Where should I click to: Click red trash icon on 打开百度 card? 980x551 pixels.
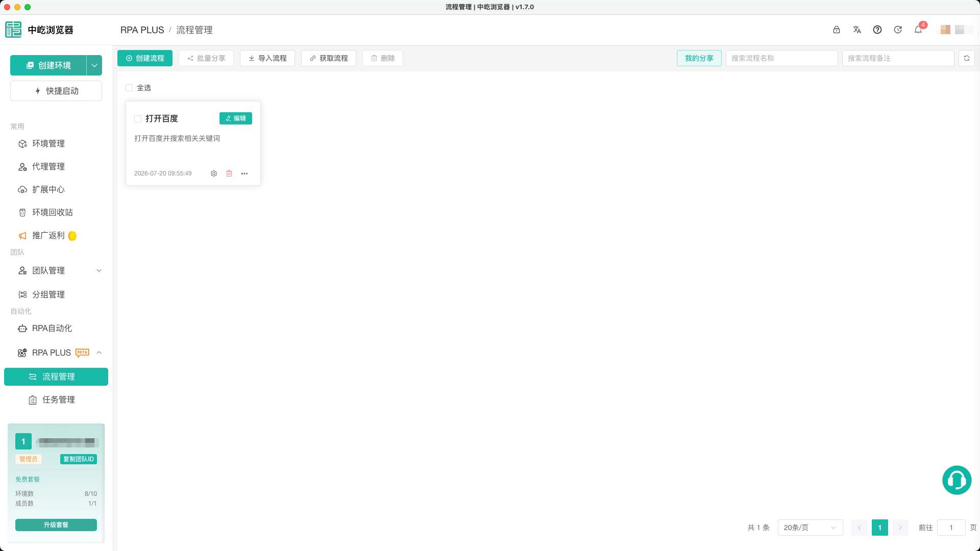point(229,173)
